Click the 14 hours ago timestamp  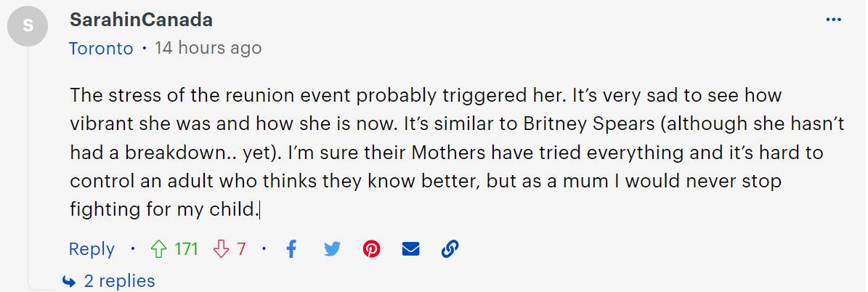208,48
